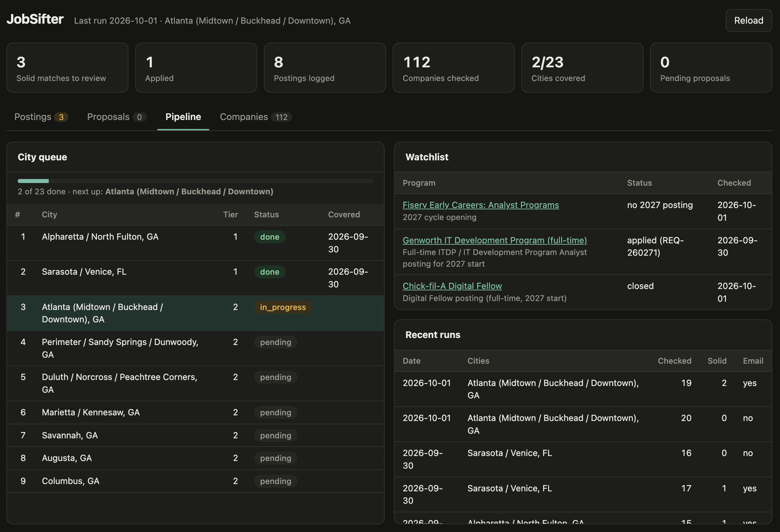Select the Cities covered stat card
The height and width of the screenshot is (532, 780).
pyautogui.click(x=582, y=67)
